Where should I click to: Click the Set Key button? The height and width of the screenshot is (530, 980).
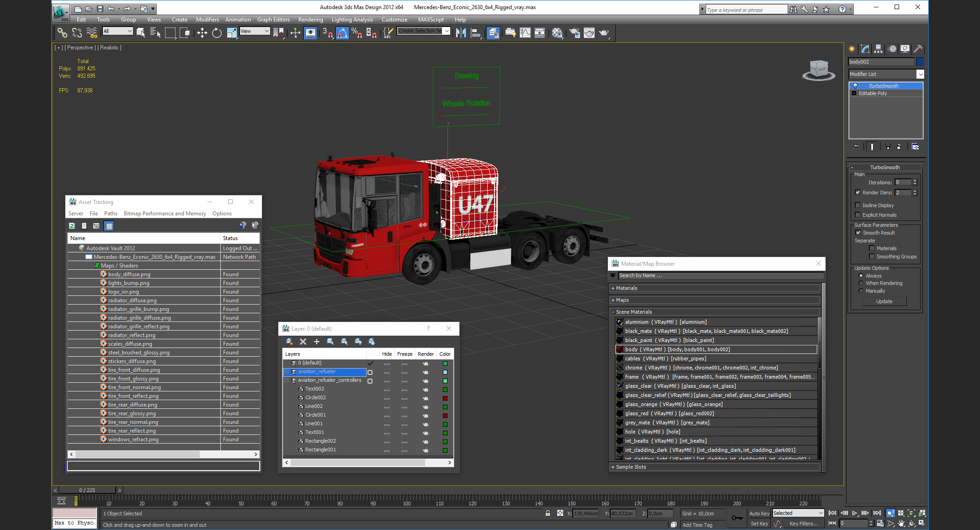coord(759,524)
